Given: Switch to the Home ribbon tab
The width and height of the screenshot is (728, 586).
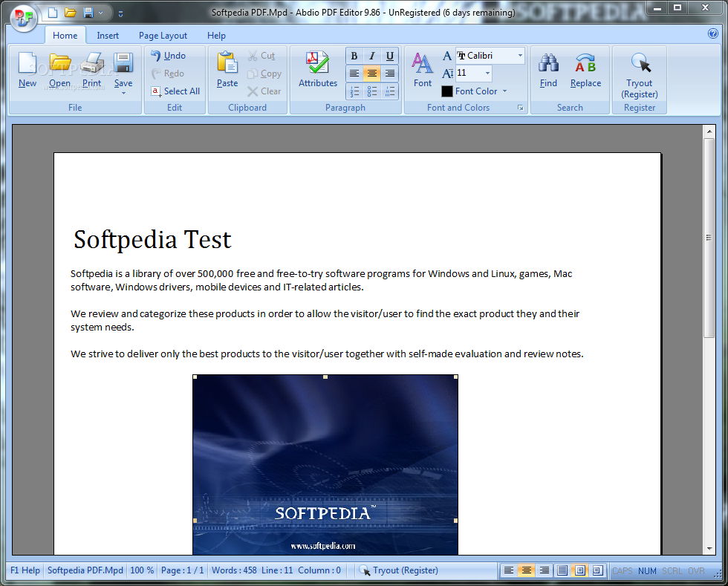Looking at the screenshot, I should [65, 36].
